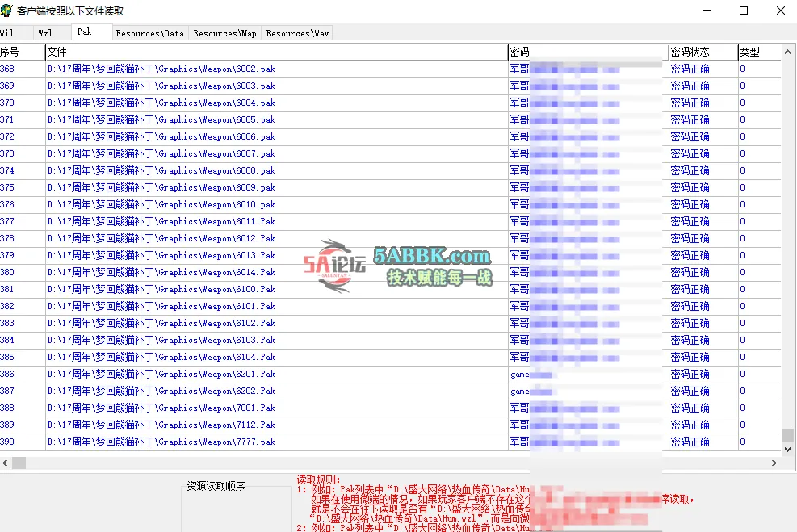Click the 密码状态 column header

703,52
